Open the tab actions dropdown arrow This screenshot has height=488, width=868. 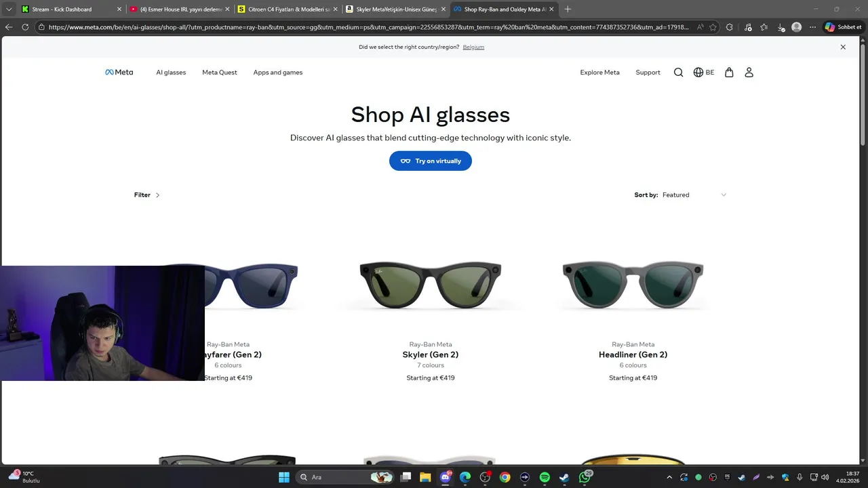tap(9, 9)
